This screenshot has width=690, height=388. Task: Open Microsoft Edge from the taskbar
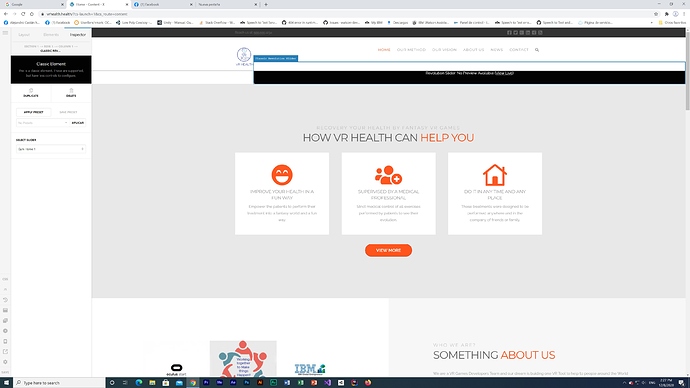(x=139, y=383)
